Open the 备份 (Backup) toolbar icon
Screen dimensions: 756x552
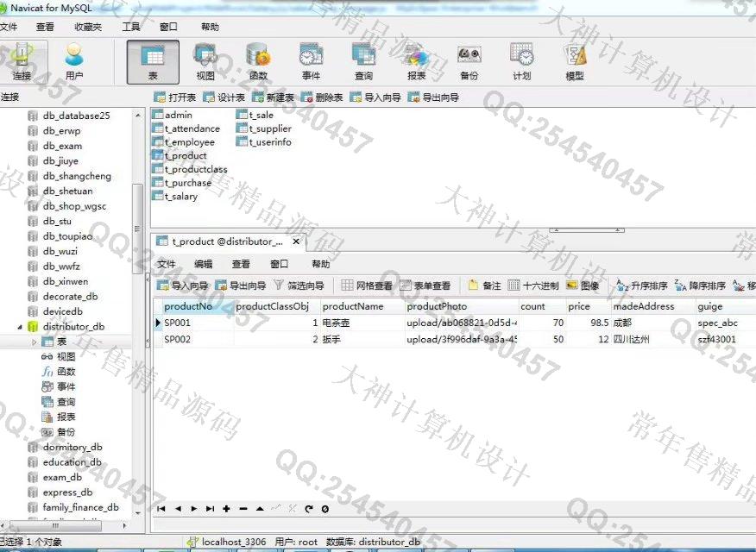click(469, 60)
